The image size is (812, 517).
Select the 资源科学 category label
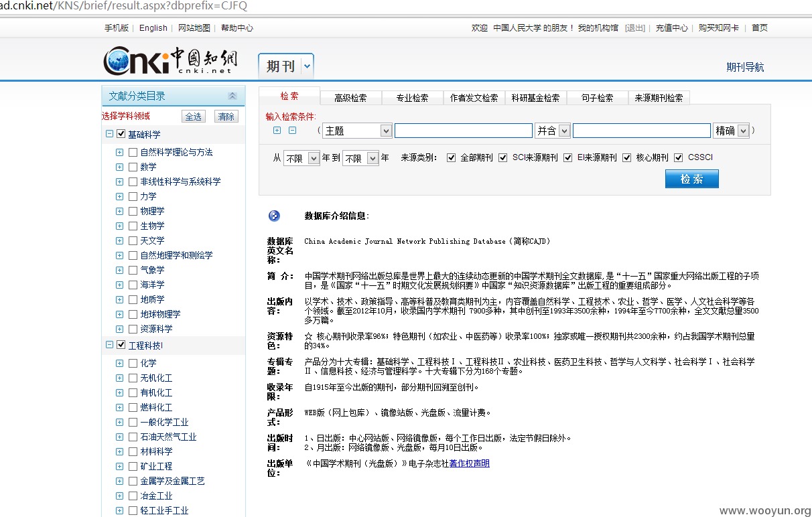(x=156, y=329)
